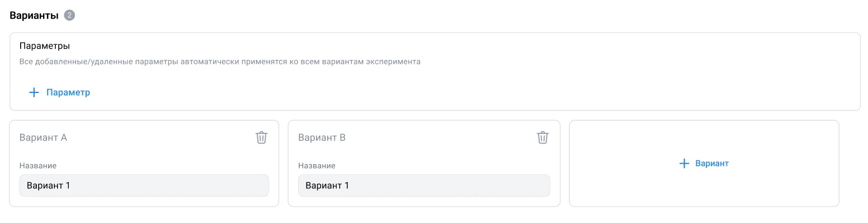Click the Варианты section heading

(x=34, y=16)
